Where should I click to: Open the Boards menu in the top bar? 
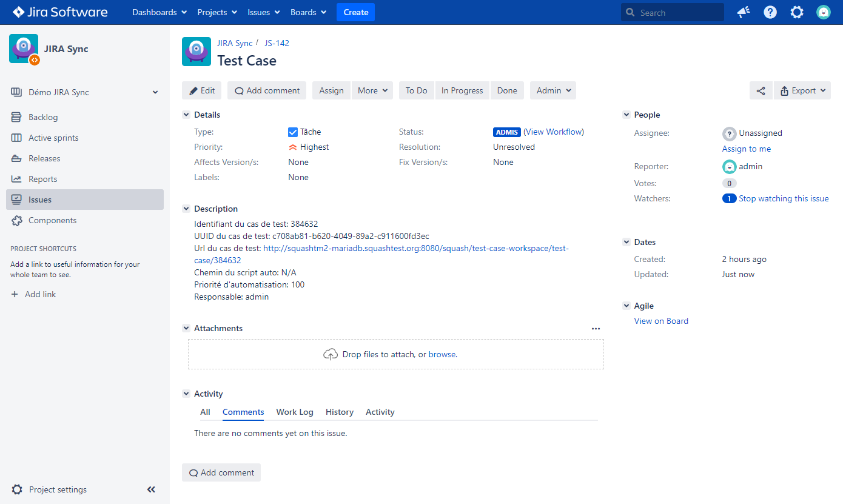[307, 12]
